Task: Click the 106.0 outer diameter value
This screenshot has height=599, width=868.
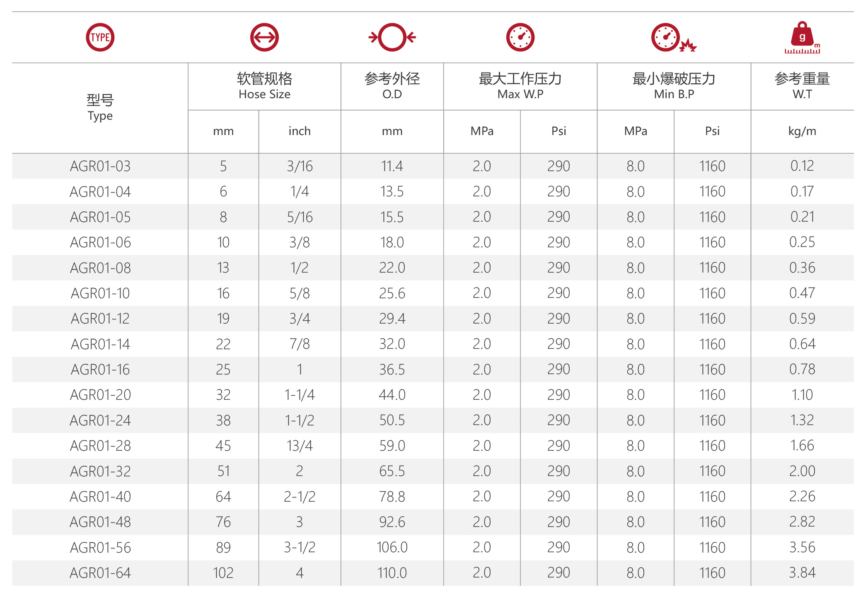Action: tap(392, 548)
